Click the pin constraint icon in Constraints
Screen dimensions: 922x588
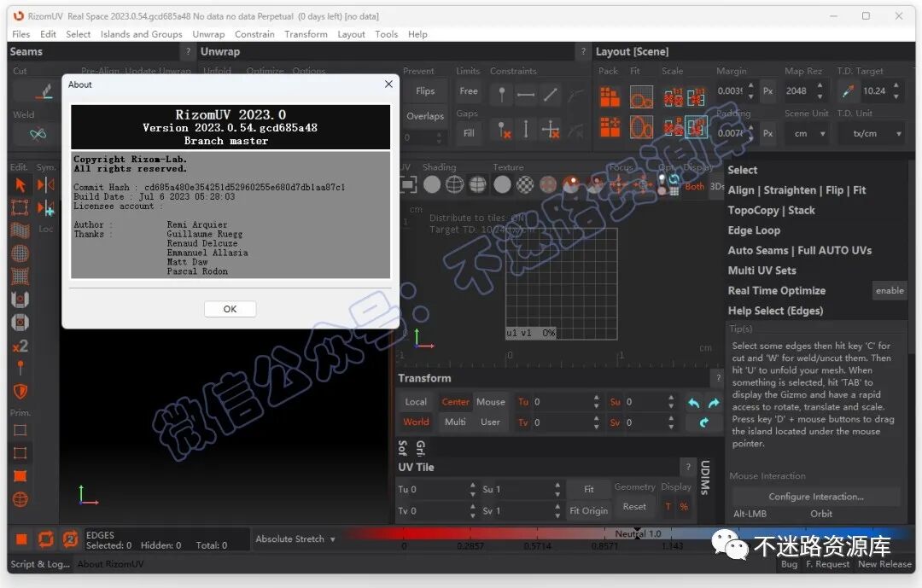502,94
